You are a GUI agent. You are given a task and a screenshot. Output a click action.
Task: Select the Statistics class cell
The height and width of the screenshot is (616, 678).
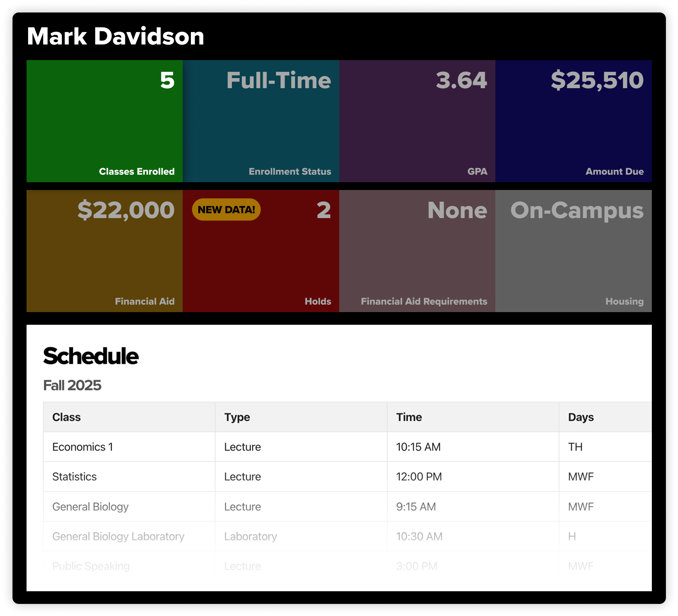coord(129,477)
